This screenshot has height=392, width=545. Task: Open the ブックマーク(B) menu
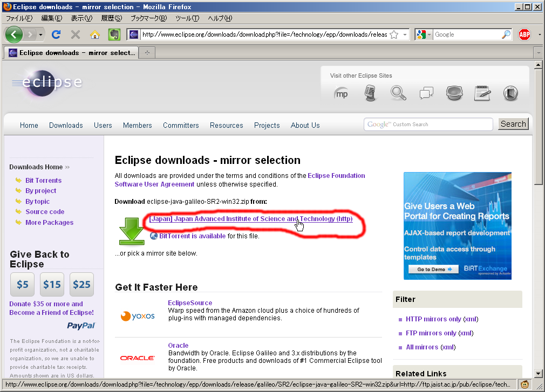[148, 18]
